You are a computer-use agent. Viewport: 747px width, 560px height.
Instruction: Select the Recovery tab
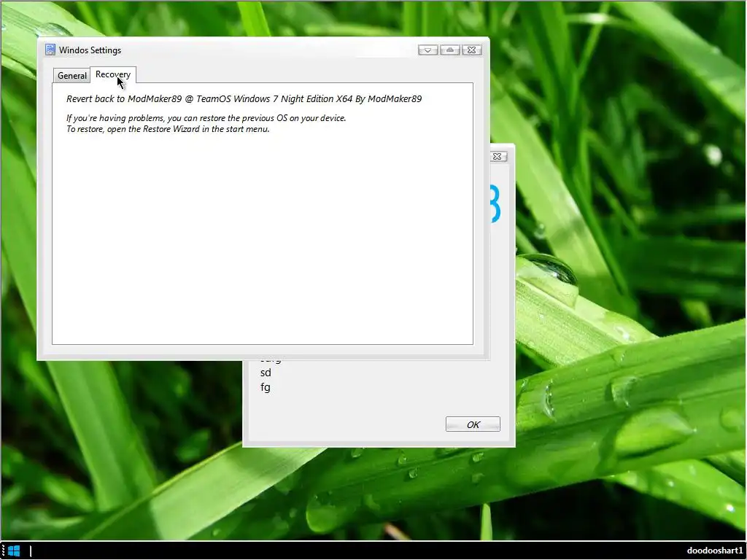click(113, 74)
